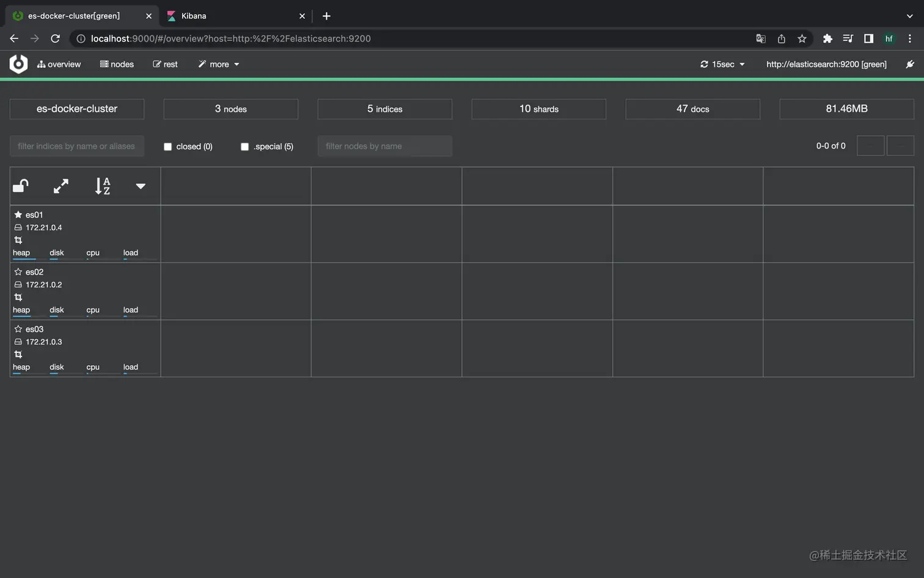This screenshot has width=924, height=578.
Task: Click the star icon next to es03
Action: click(18, 329)
